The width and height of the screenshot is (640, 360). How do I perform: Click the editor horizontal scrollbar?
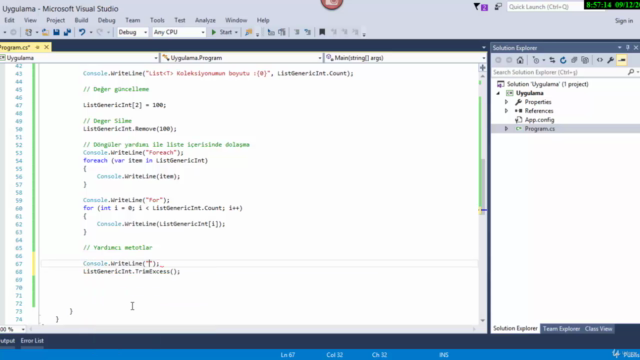pos(253,329)
